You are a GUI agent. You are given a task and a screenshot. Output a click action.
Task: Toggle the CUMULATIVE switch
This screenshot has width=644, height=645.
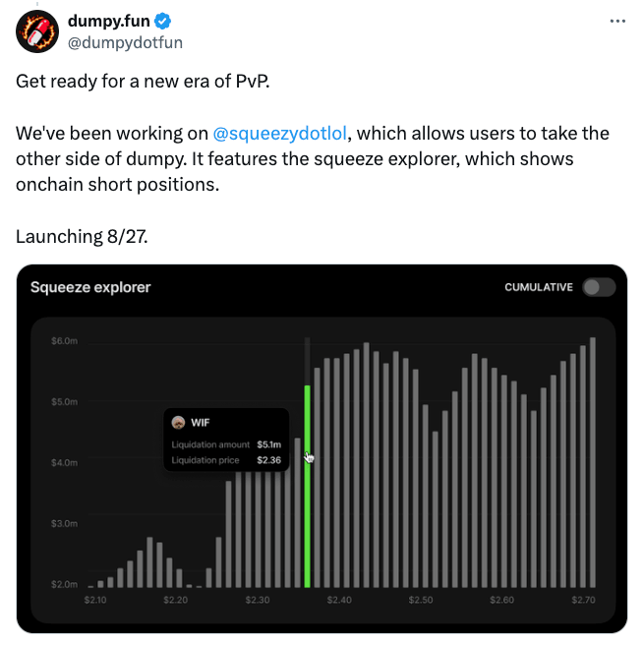(x=599, y=287)
